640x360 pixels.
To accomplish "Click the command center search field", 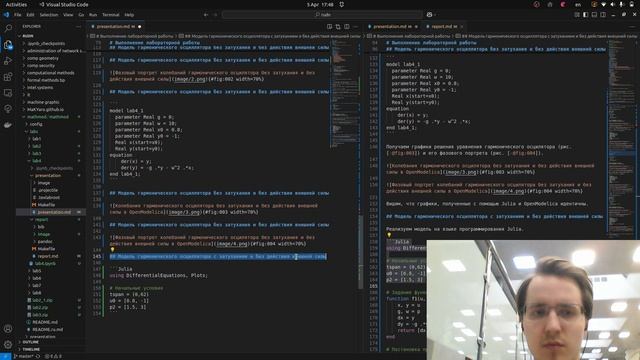I will click(x=322, y=15).
